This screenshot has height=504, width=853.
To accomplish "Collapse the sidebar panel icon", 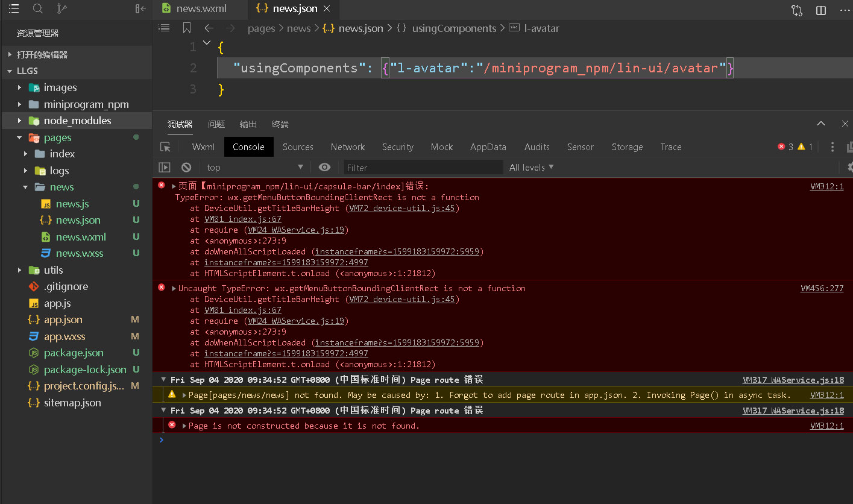I will click(140, 9).
